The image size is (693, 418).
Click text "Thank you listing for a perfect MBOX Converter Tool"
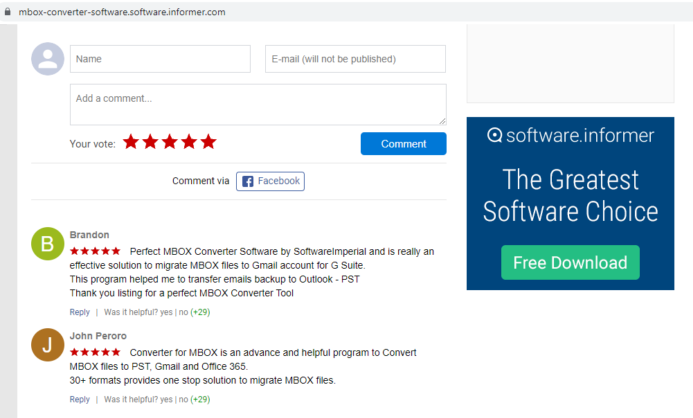coord(182,293)
